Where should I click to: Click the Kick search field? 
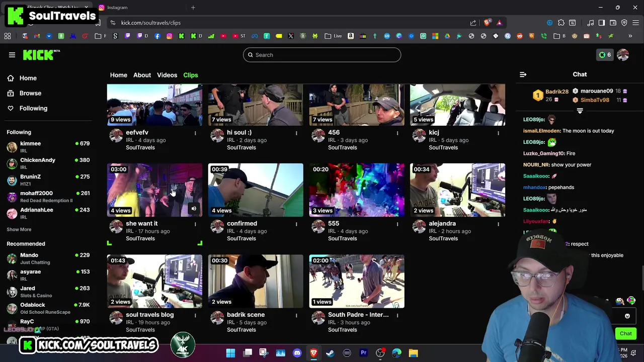pyautogui.click(x=322, y=55)
